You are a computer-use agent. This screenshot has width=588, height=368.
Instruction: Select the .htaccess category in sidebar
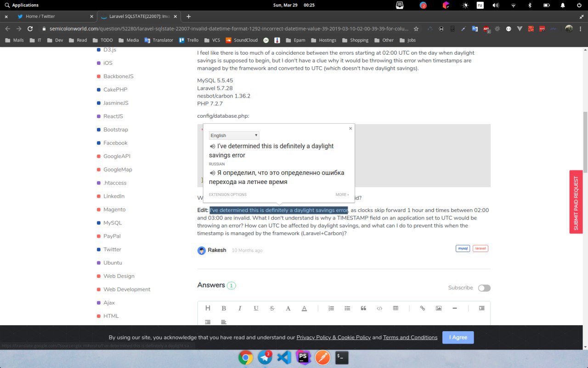click(115, 183)
